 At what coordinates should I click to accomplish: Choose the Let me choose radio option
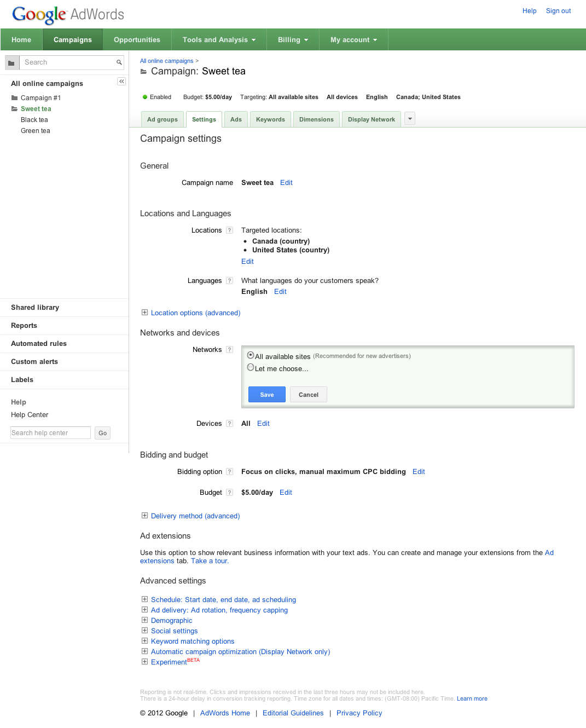251,367
